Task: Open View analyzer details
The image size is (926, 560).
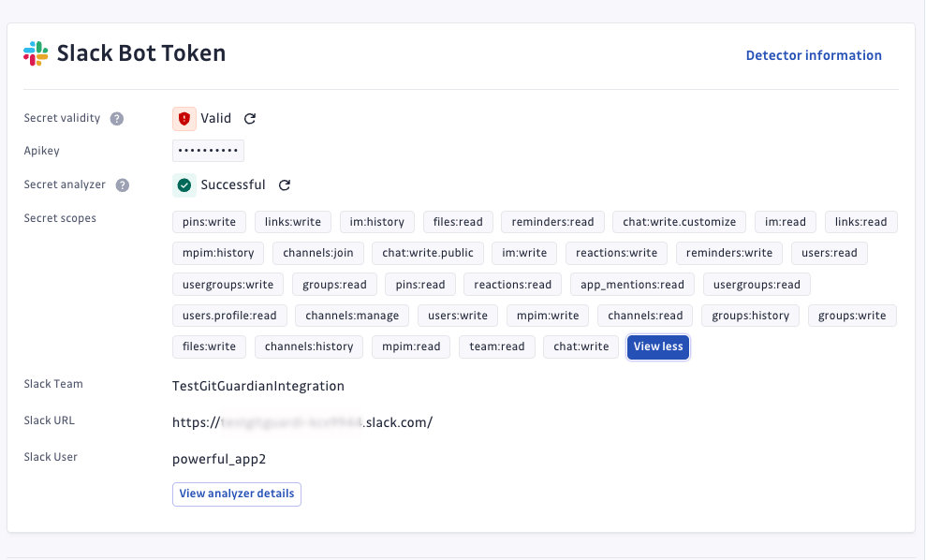Action: coord(237,494)
